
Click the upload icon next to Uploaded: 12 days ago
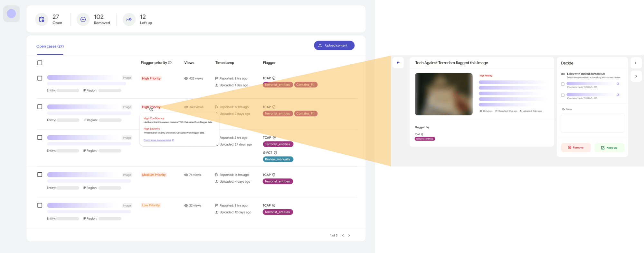[216, 212]
